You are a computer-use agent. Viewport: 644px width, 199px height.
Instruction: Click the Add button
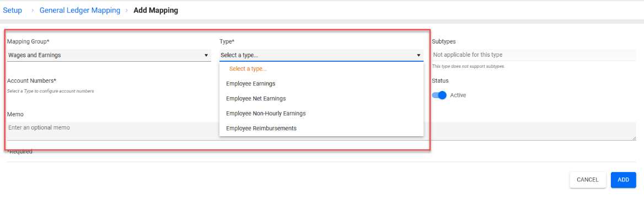click(x=624, y=180)
